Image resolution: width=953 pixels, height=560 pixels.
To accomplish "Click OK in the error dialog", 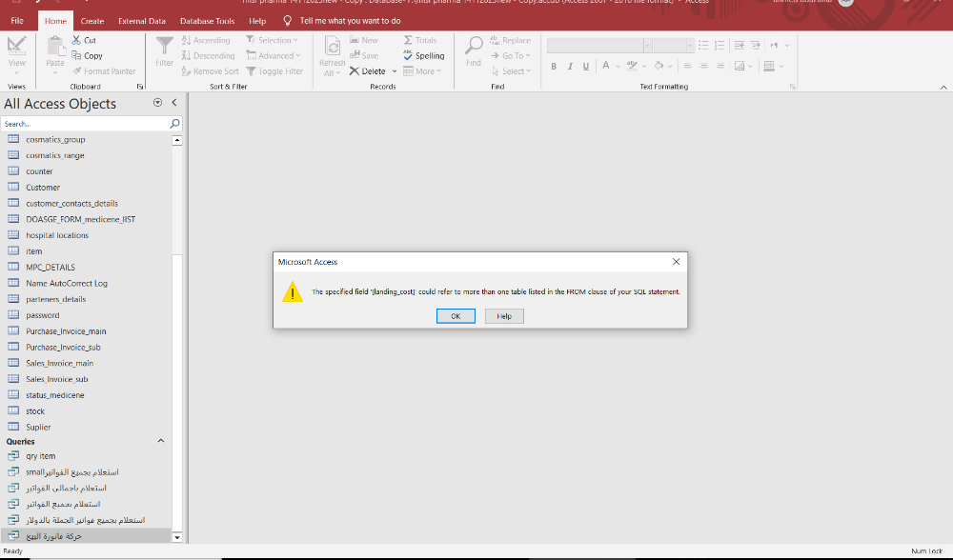I will tap(456, 316).
